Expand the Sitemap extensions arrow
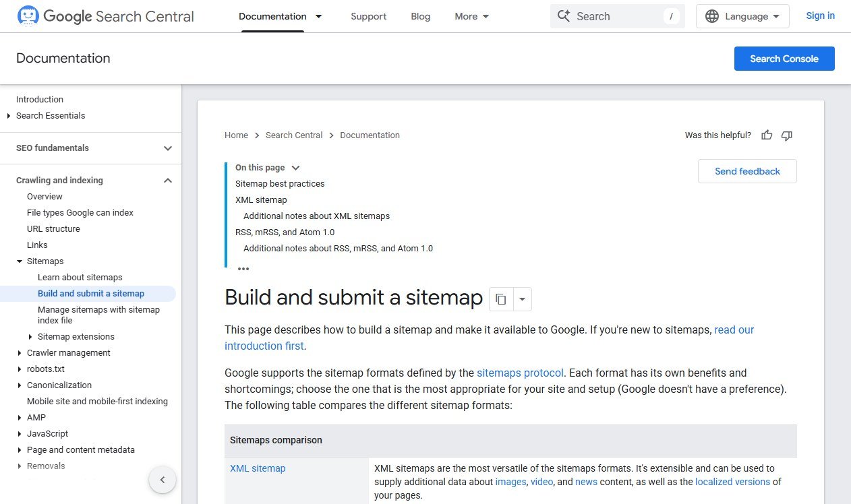The width and height of the screenshot is (851, 504). point(30,337)
